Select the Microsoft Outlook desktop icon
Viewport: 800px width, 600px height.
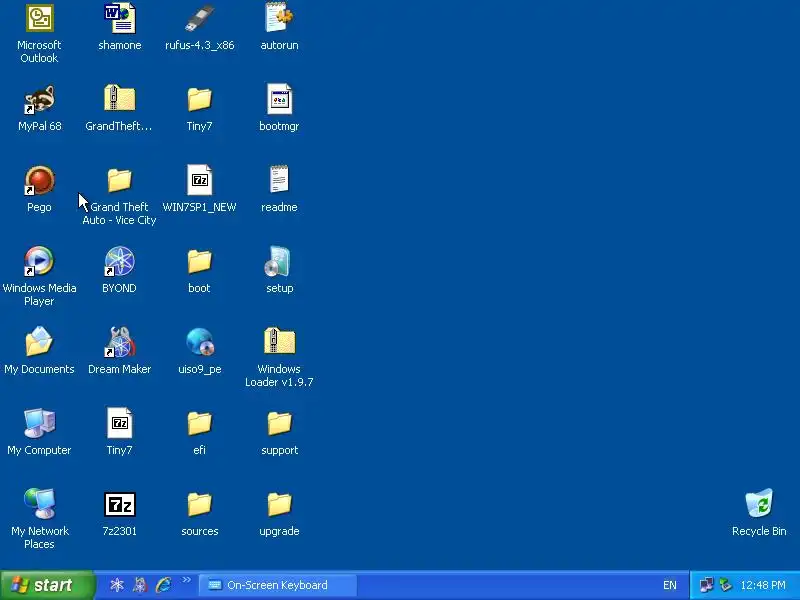coord(39,18)
